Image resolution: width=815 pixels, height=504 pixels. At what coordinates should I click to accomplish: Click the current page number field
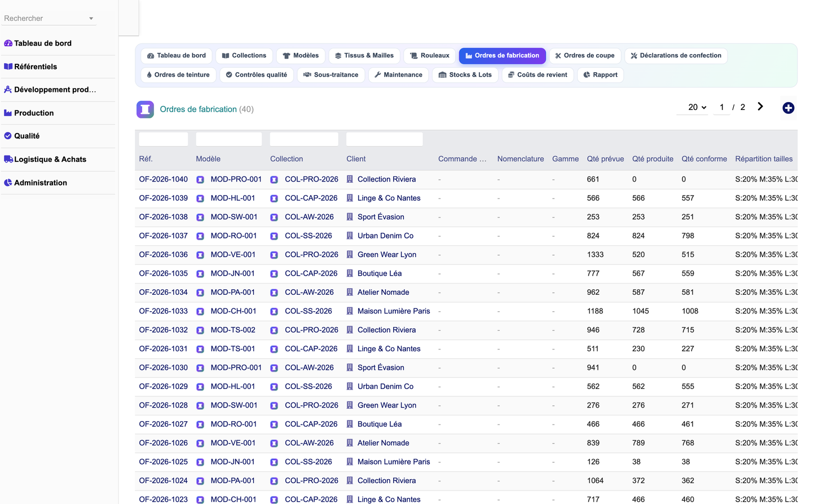(x=722, y=107)
